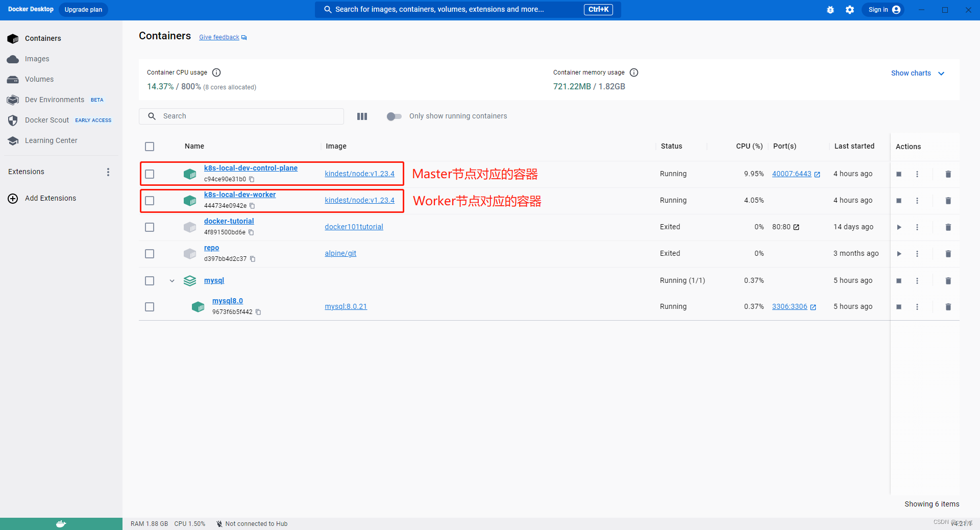Delete the docker-tutorial container
980x530 pixels.
[x=948, y=227]
